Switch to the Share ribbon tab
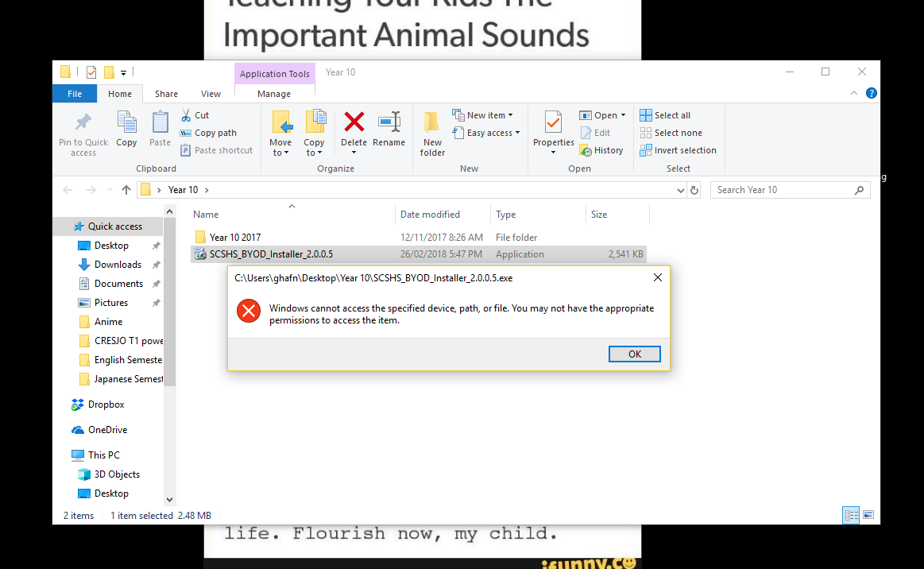 coord(166,94)
